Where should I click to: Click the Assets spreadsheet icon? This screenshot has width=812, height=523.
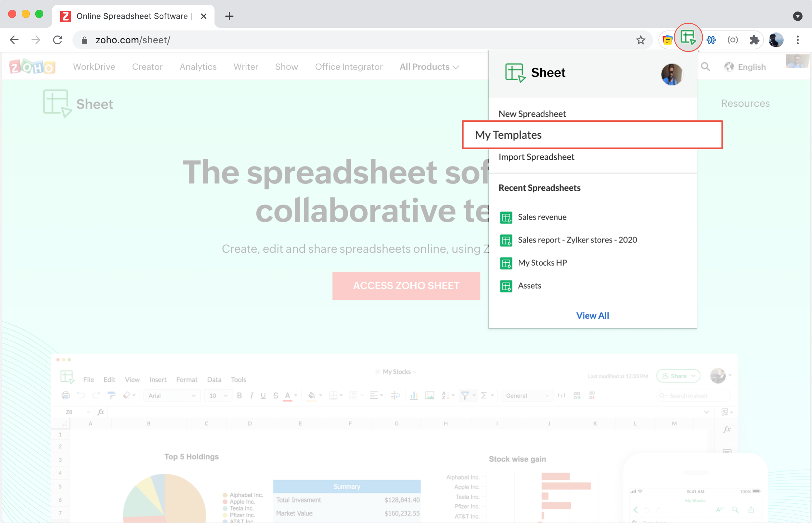(506, 286)
